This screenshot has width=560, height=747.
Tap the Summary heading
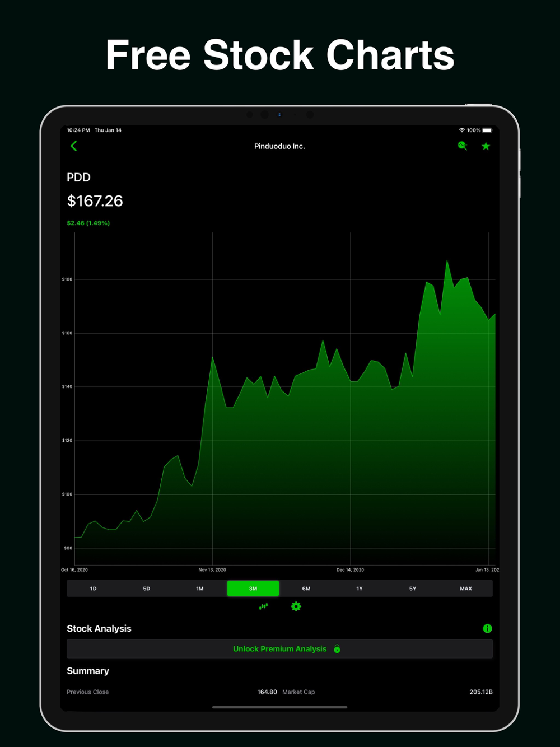pos(88,671)
